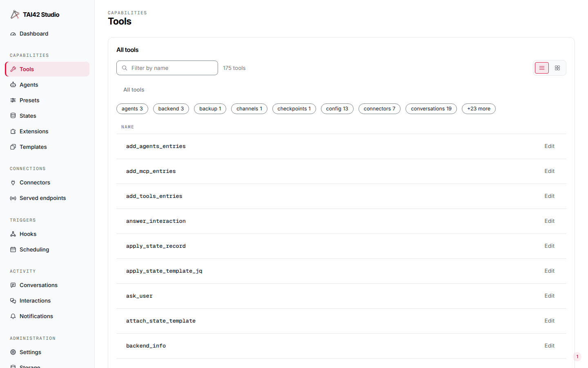View Conversations activity
Viewport: 588px width, 368px height.
pyautogui.click(x=47, y=285)
